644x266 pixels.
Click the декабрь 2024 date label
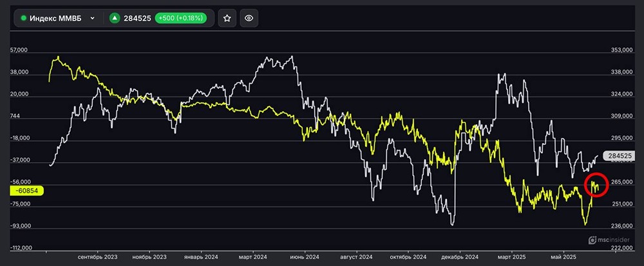coord(460,257)
